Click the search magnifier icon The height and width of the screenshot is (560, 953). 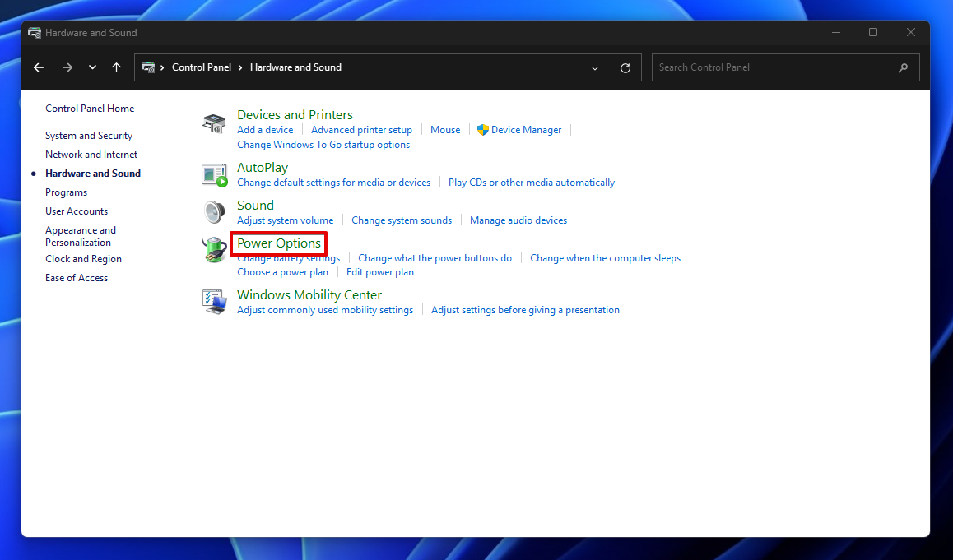[903, 67]
